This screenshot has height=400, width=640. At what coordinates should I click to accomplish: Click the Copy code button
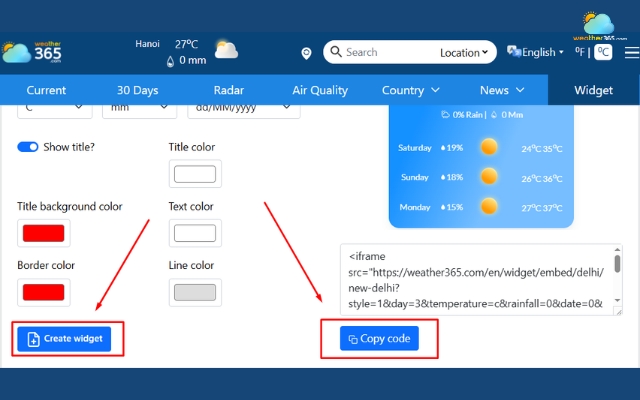[x=379, y=338]
